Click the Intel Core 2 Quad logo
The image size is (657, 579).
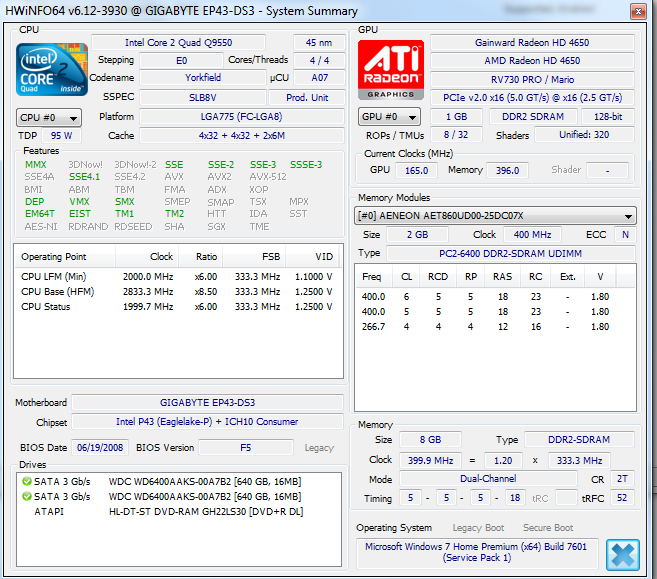[52, 70]
